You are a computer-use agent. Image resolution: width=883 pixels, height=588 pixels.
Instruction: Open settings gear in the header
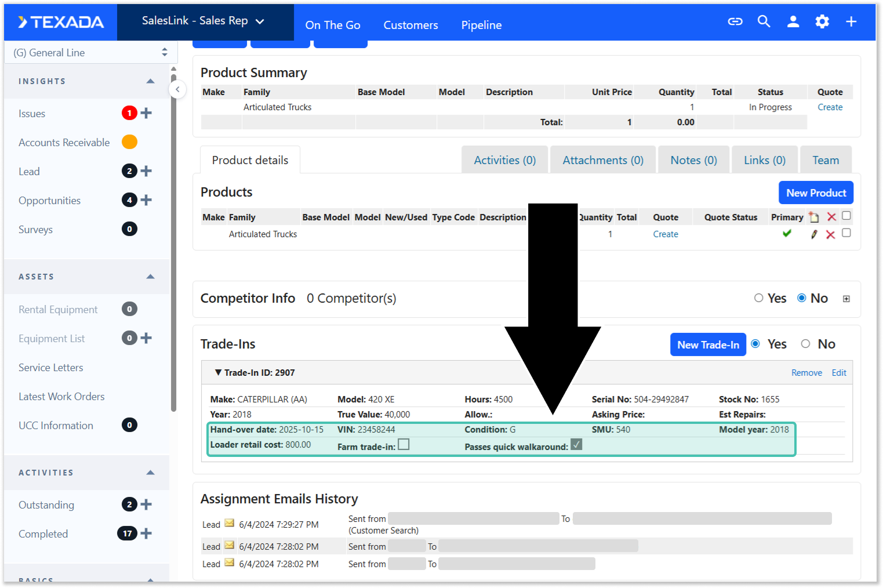click(x=822, y=21)
